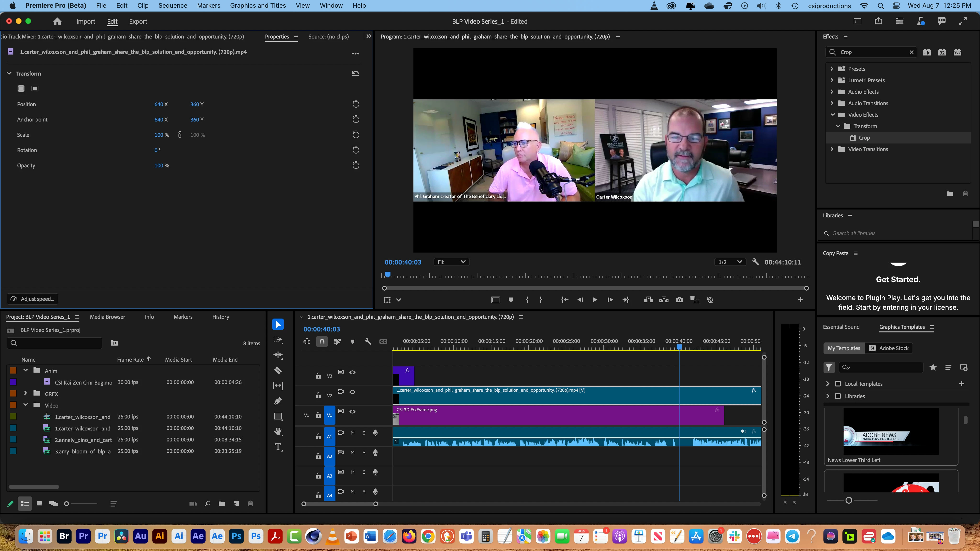
Task: Toggle snap in timeline magnet icon
Action: pyautogui.click(x=322, y=342)
